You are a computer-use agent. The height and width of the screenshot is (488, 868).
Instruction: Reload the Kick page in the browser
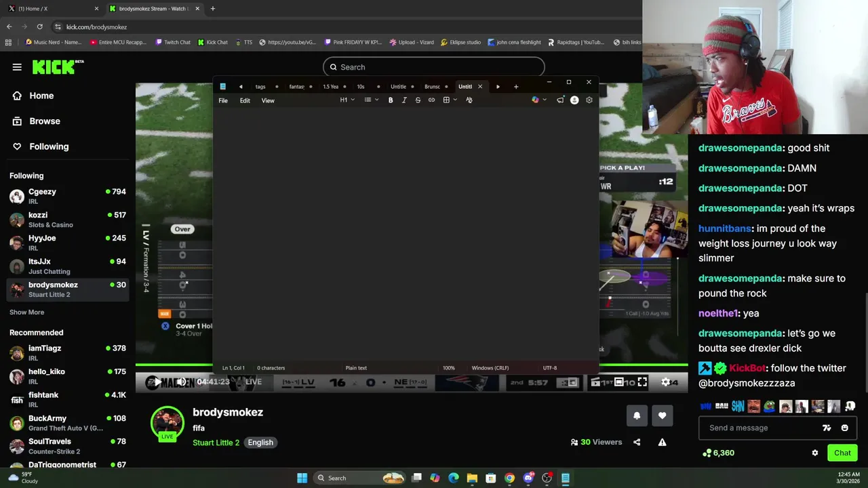coord(40,27)
